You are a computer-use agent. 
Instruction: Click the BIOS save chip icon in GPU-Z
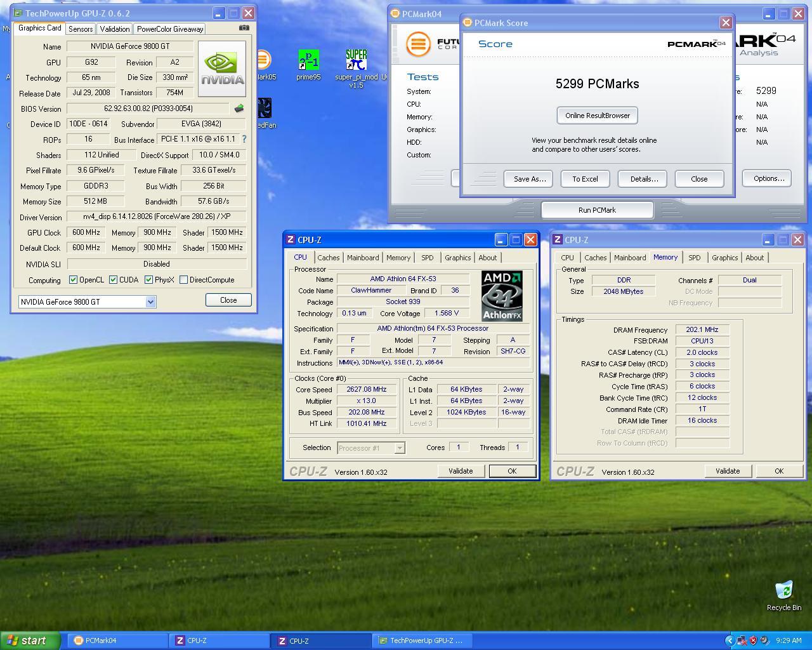(239, 109)
